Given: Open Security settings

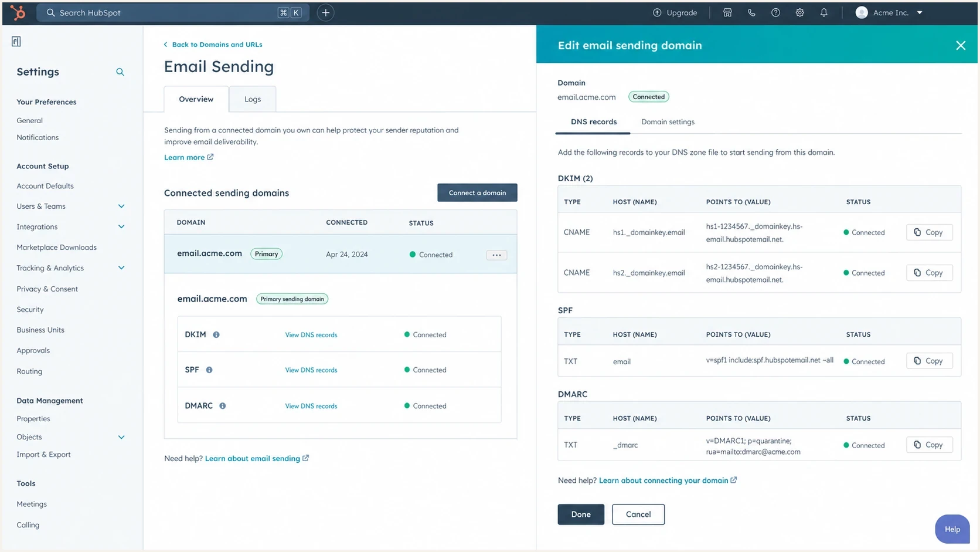Looking at the screenshot, I should [x=30, y=309].
